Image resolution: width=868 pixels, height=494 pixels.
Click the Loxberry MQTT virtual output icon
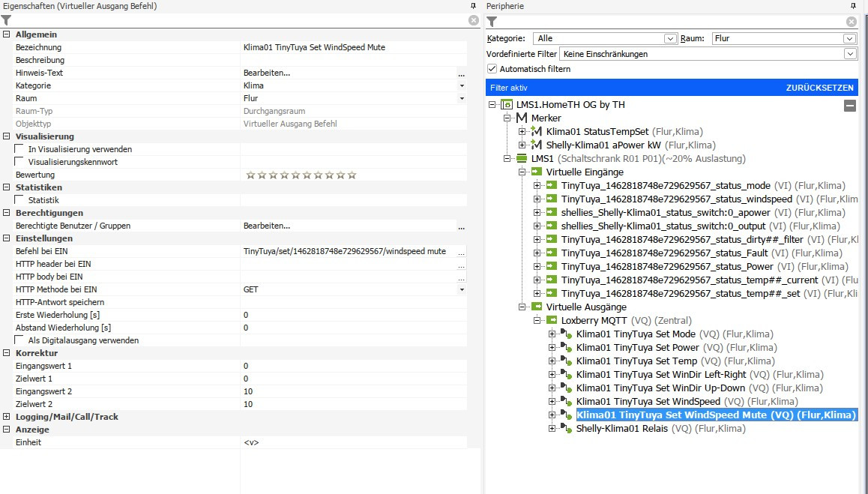[552, 321]
